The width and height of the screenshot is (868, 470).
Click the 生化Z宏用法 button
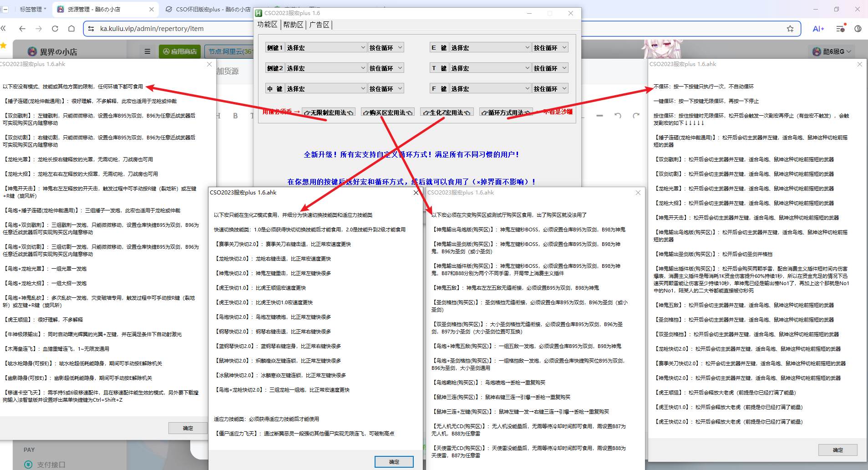coord(447,112)
